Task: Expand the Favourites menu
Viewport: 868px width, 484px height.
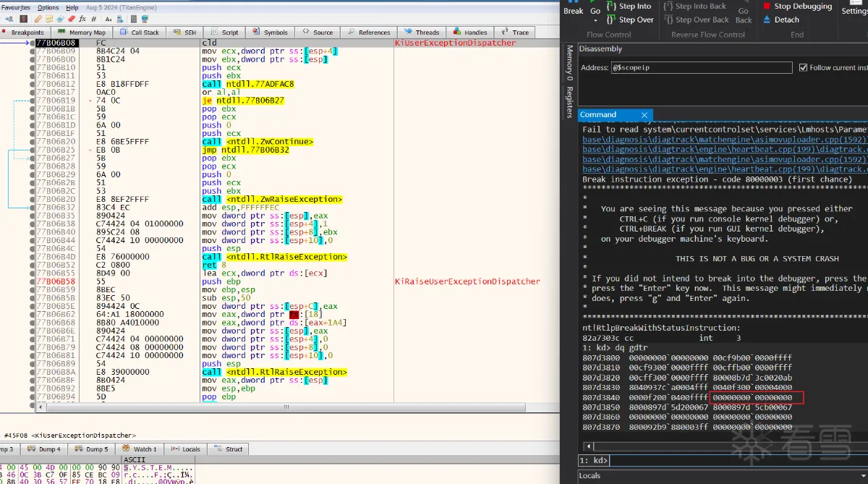Action: [16, 7]
